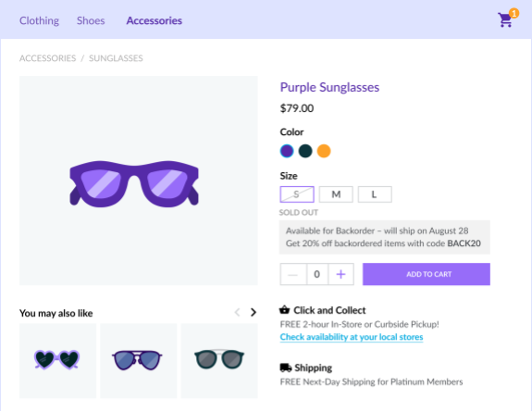
Task: Open the Shoes menu
Action: click(91, 20)
